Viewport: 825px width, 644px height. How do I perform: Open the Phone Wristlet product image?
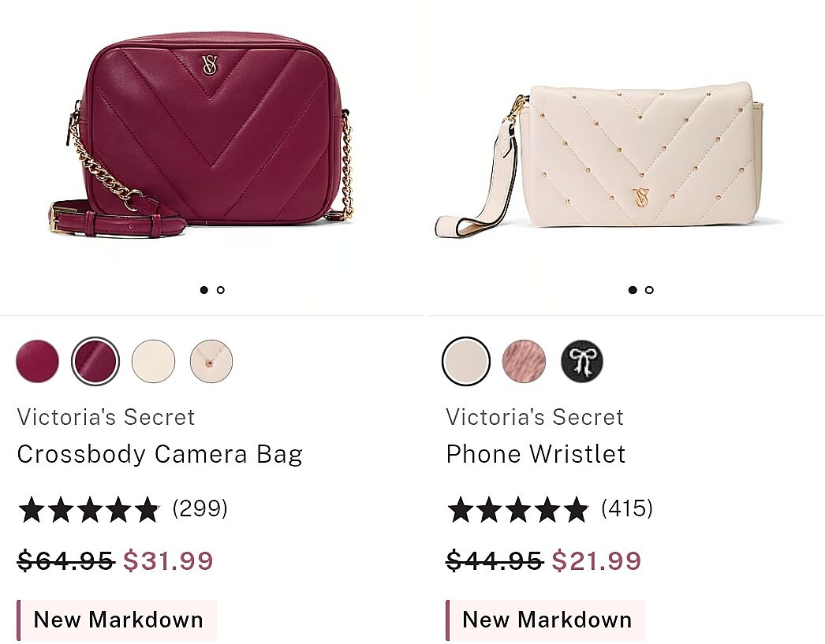click(x=623, y=158)
